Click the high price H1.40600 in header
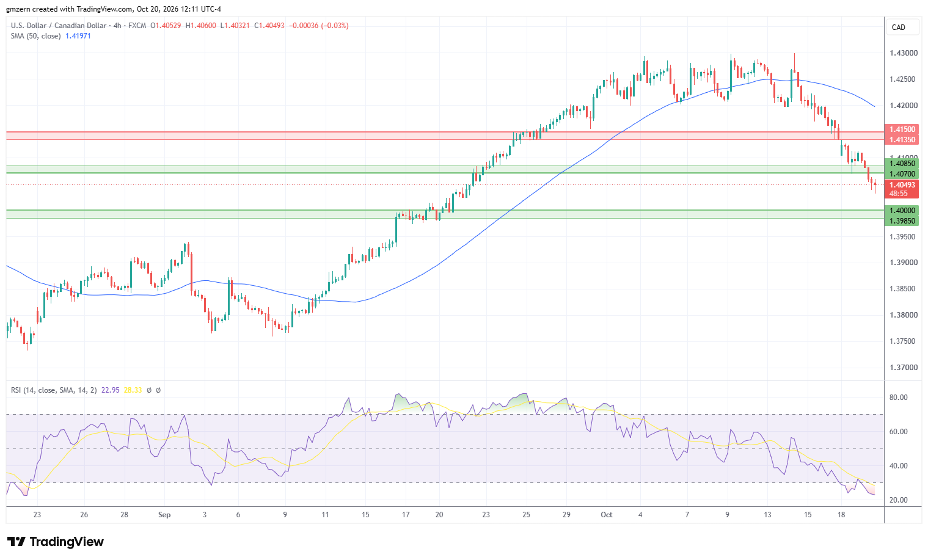The width and height of the screenshot is (928, 560). [201, 26]
